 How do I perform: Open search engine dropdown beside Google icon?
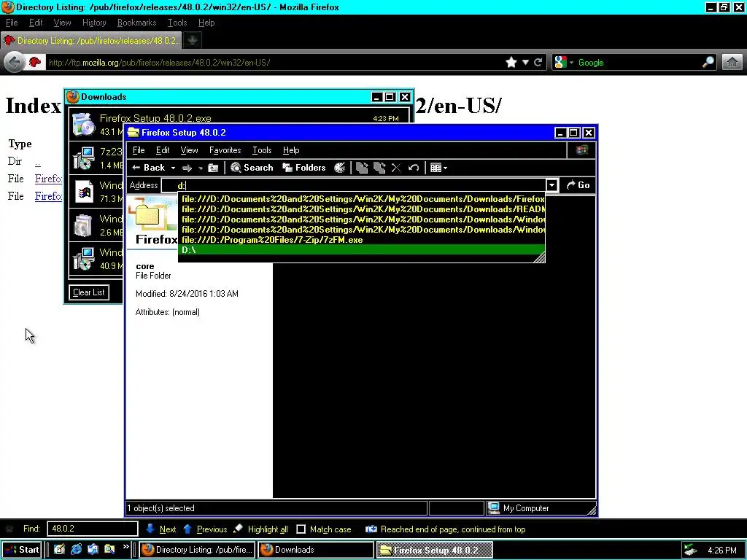coord(571,63)
